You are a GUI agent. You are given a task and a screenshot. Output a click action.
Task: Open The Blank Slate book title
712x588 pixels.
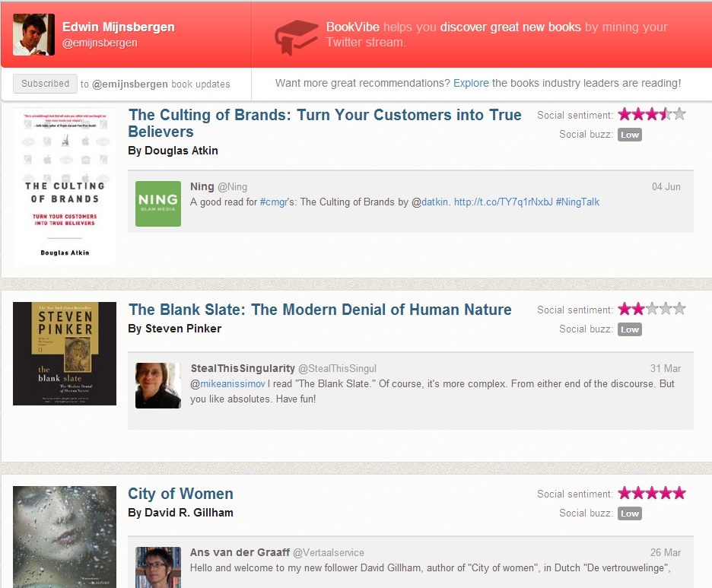coord(319,310)
